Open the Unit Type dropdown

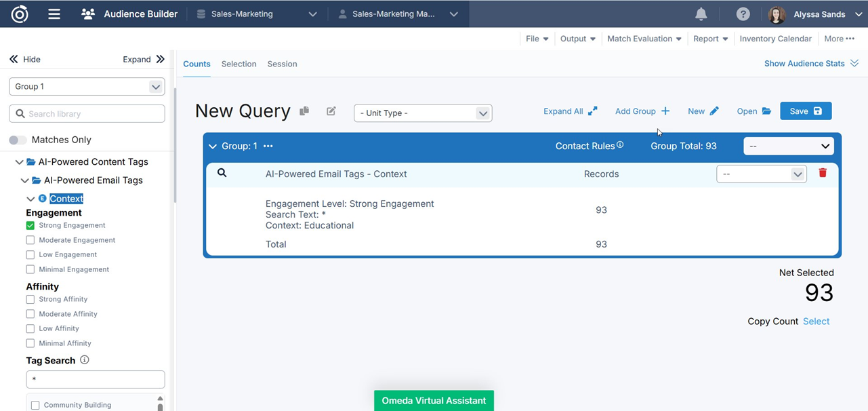pyautogui.click(x=423, y=113)
